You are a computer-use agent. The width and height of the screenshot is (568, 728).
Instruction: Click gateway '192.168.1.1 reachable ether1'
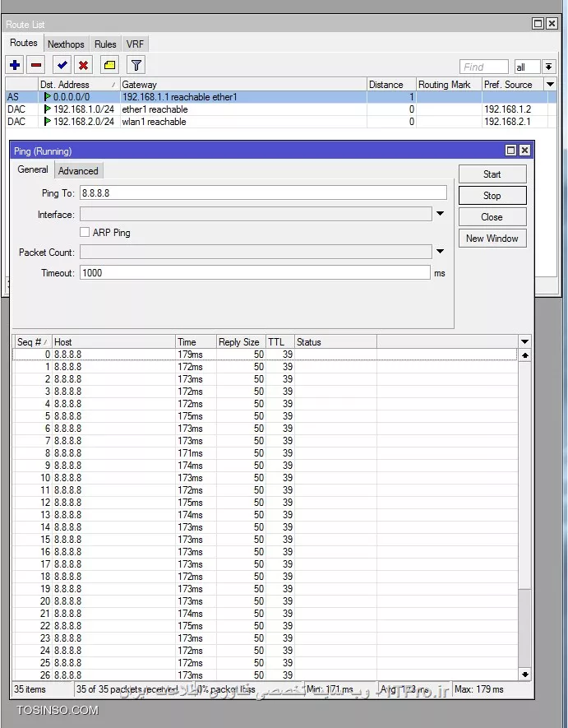pyautogui.click(x=179, y=97)
